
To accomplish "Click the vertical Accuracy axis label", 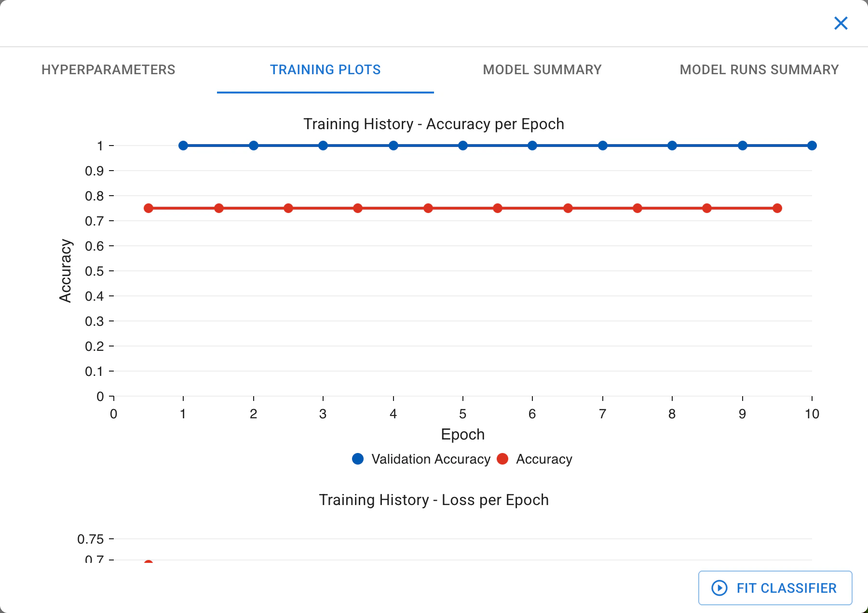I will pos(65,271).
